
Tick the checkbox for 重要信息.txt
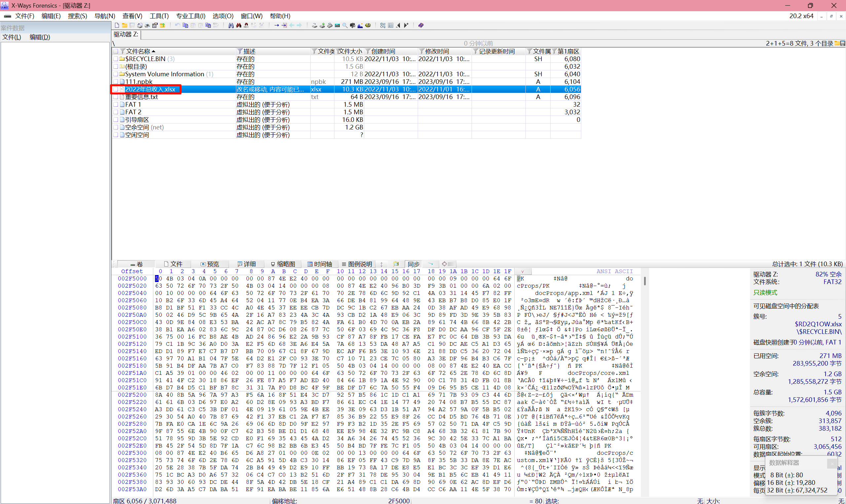coord(116,97)
